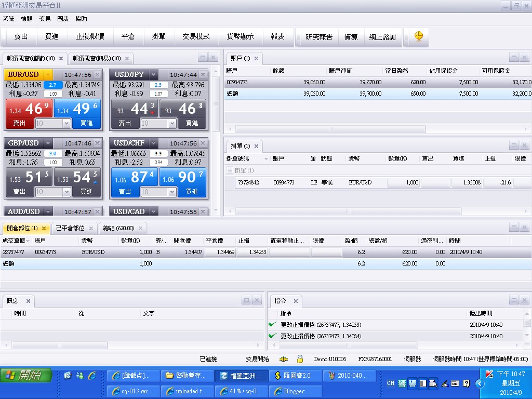Close the 指令 tab

pos(296,301)
